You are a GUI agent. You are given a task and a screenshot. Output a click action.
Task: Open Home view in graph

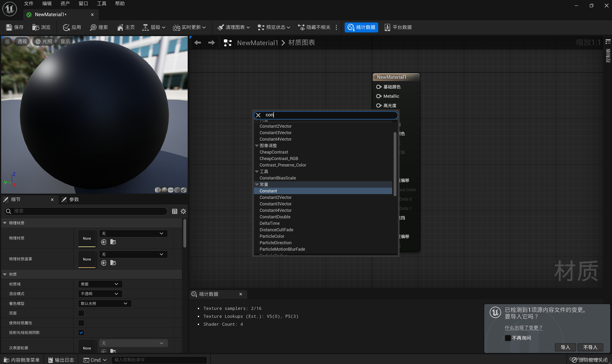point(125,27)
